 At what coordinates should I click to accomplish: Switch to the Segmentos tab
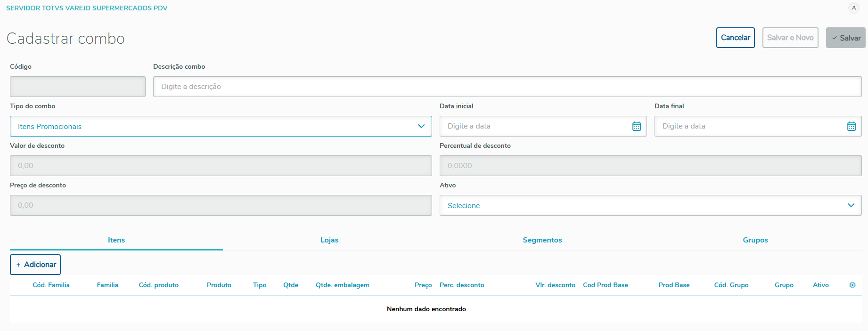pyautogui.click(x=542, y=240)
